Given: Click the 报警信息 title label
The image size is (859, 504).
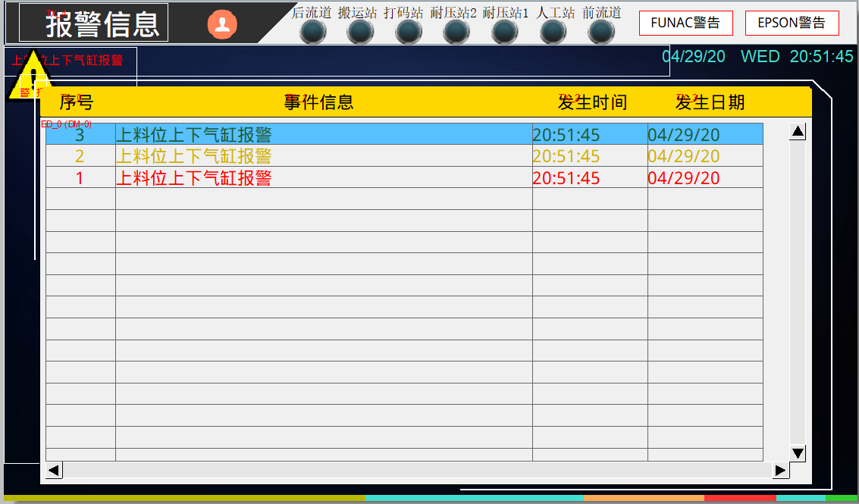Looking at the screenshot, I should coord(103,24).
